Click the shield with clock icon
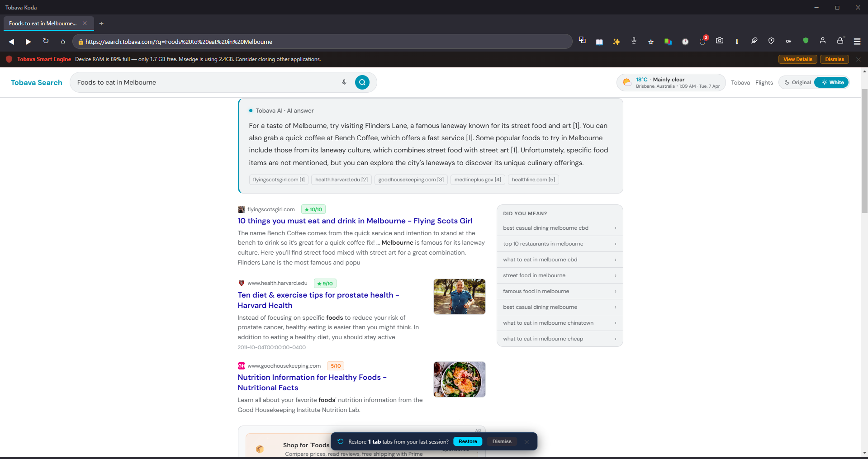 (x=771, y=41)
